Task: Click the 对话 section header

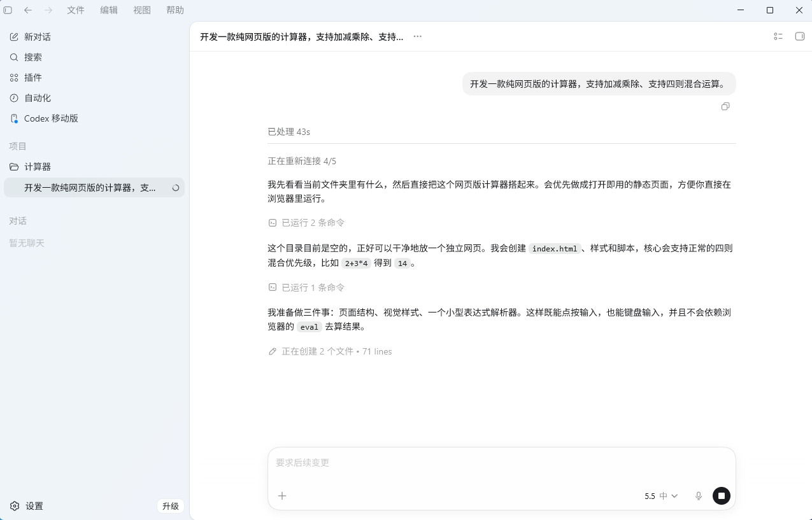Action: coord(18,221)
